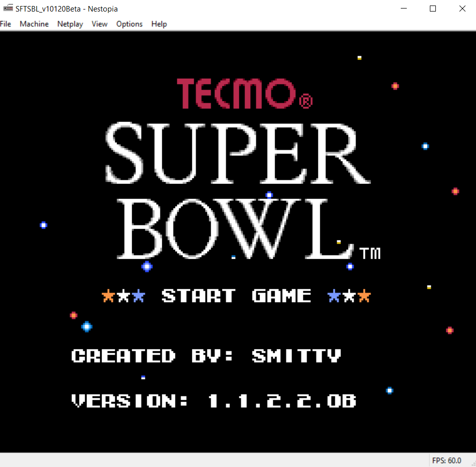Click the SUPER title word
Screen dimensions: 476x467
pos(238,153)
